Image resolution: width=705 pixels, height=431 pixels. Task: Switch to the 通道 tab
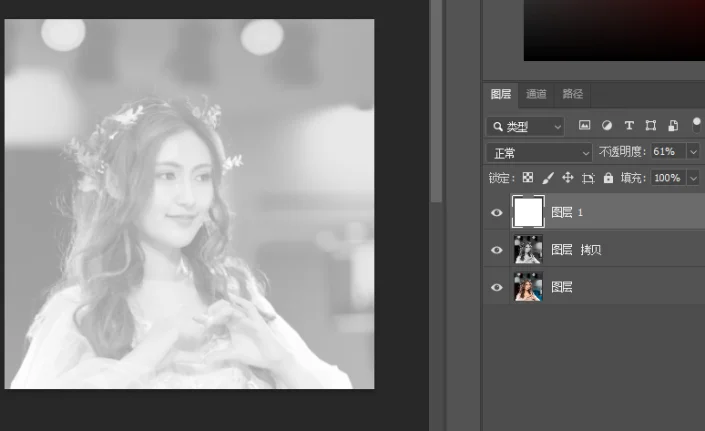pyautogui.click(x=536, y=94)
